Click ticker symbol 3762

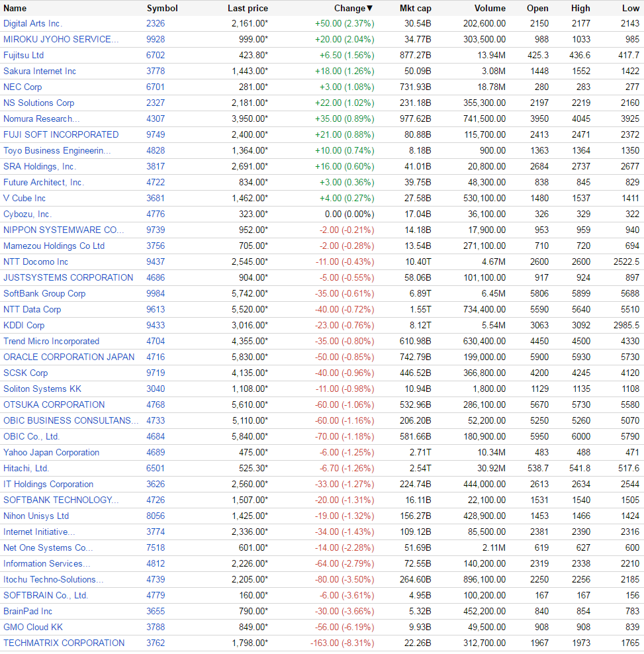[x=156, y=642]
